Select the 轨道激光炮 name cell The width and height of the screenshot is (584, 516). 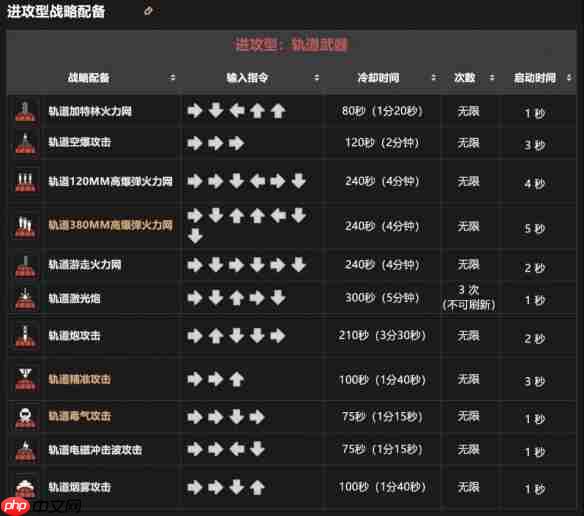(112, 298)
